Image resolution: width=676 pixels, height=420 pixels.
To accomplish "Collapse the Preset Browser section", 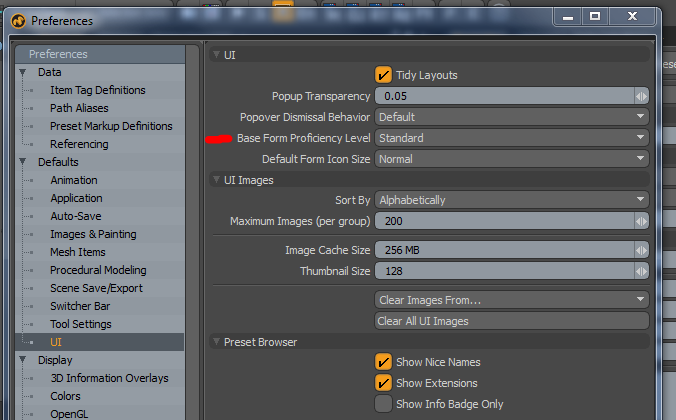I will point(216,342).
